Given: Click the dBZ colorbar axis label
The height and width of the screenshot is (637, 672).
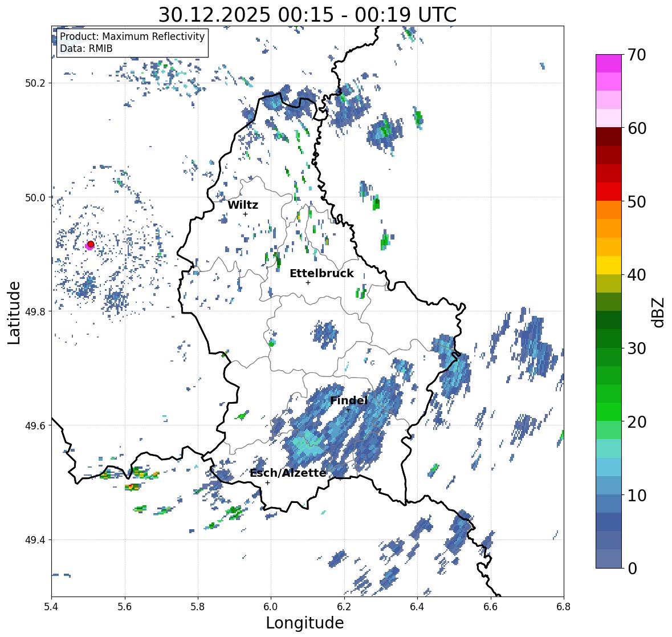Looking at the screenshot, I should tap(659, 311).
